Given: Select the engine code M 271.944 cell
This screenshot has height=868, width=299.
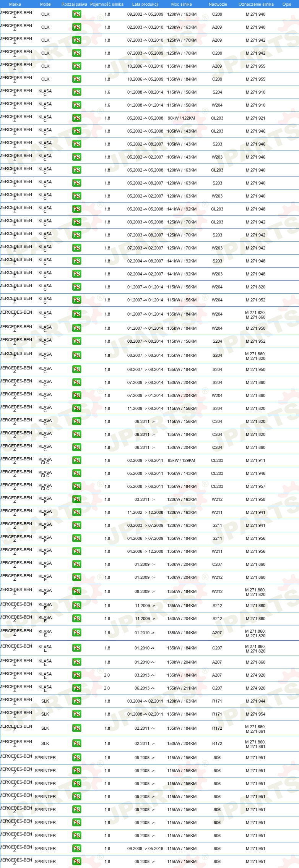Looking at the screenshot, I should coord(255,701).
